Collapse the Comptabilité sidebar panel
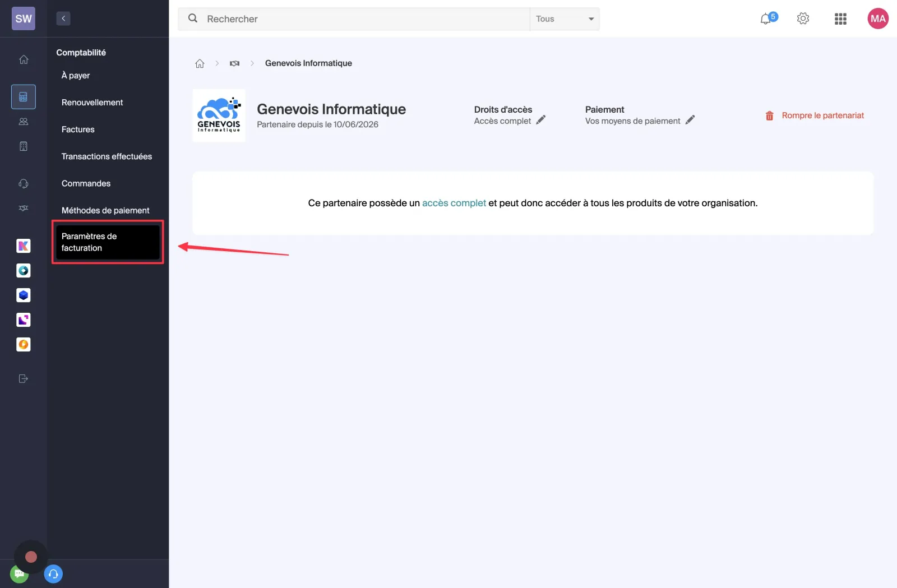Image resolution: width=897 pixels, height=588 pixels. [x=63, y=18]
